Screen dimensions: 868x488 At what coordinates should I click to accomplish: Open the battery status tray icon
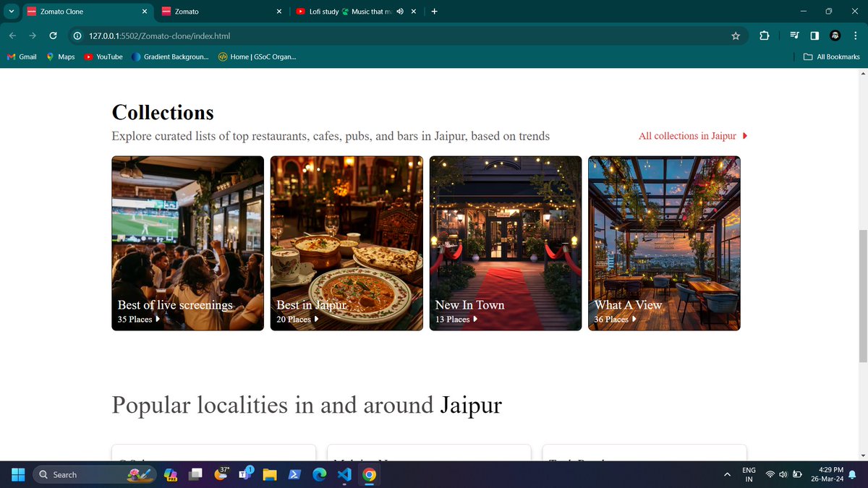tap(797, 474)
